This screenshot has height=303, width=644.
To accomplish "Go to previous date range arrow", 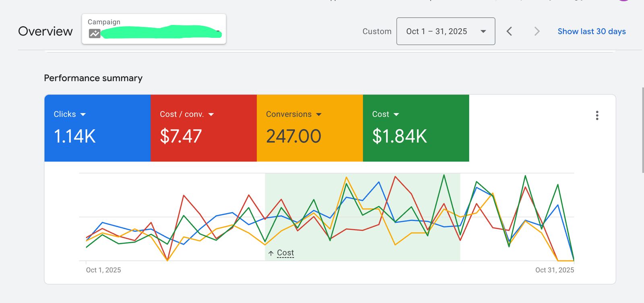I will point(509,31).
